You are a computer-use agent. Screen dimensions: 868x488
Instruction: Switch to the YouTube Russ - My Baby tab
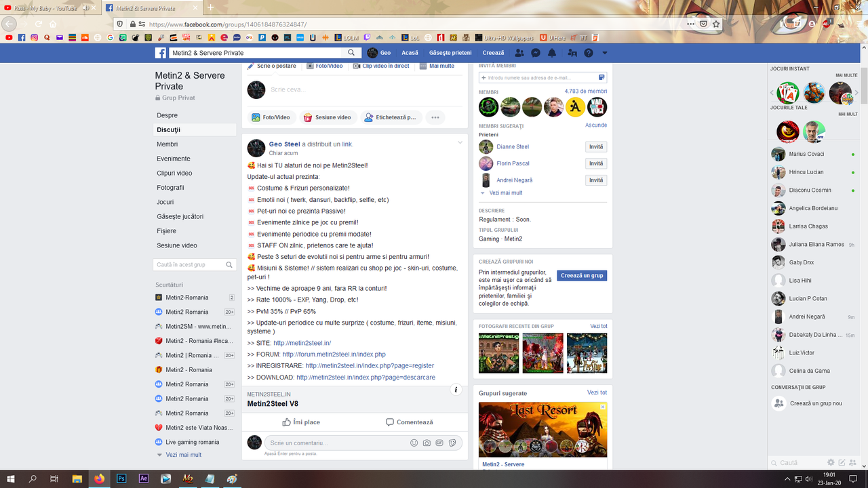click(44, 8)
